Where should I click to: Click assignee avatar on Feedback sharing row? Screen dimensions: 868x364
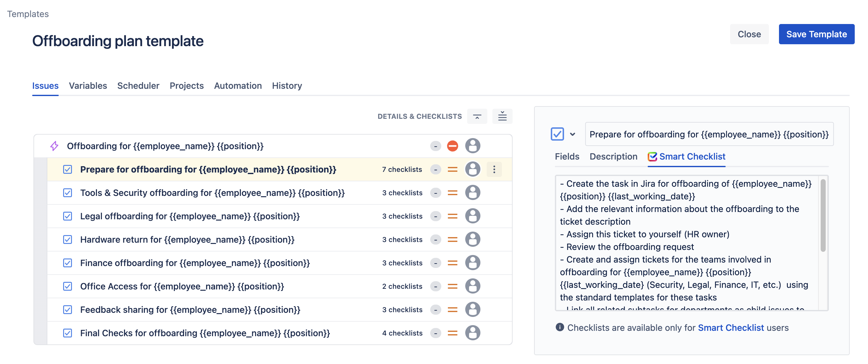click(473, 309)
